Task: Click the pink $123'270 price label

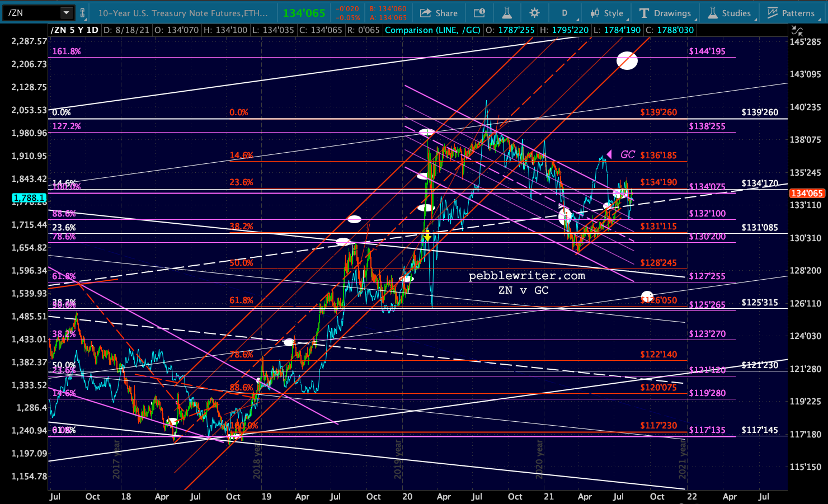Action: [707, 334]
